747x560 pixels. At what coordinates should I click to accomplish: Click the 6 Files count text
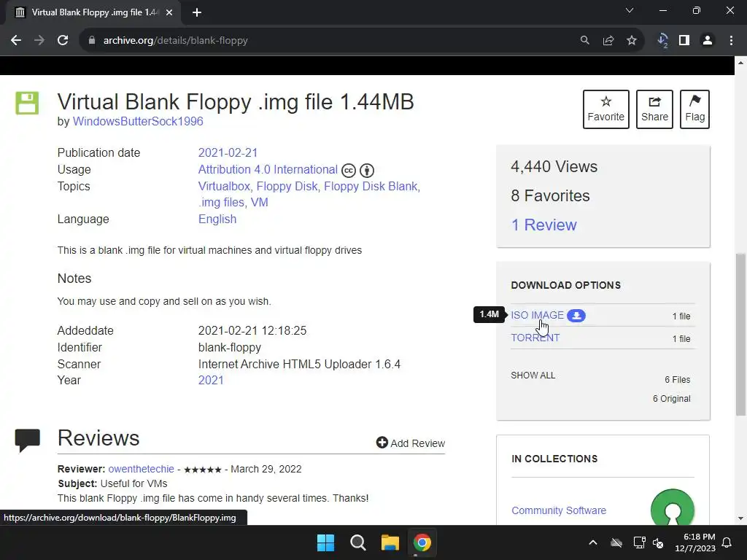coord(678,379)
